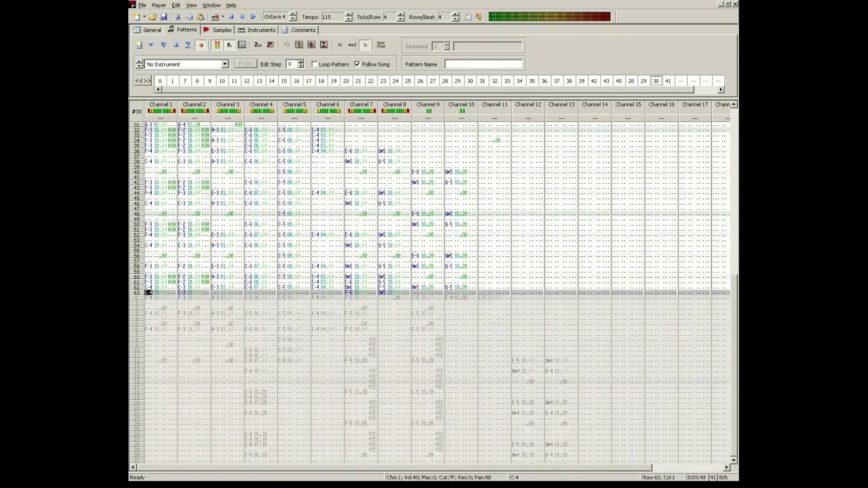Click the Channel 14 header
This screenshot has height=488, width=868.
click(x=595, y=104)
